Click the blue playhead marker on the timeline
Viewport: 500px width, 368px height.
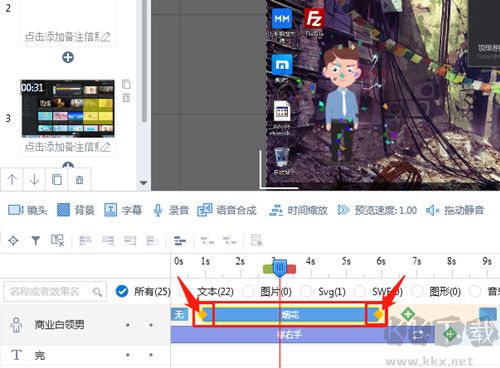tap(280, 268)
